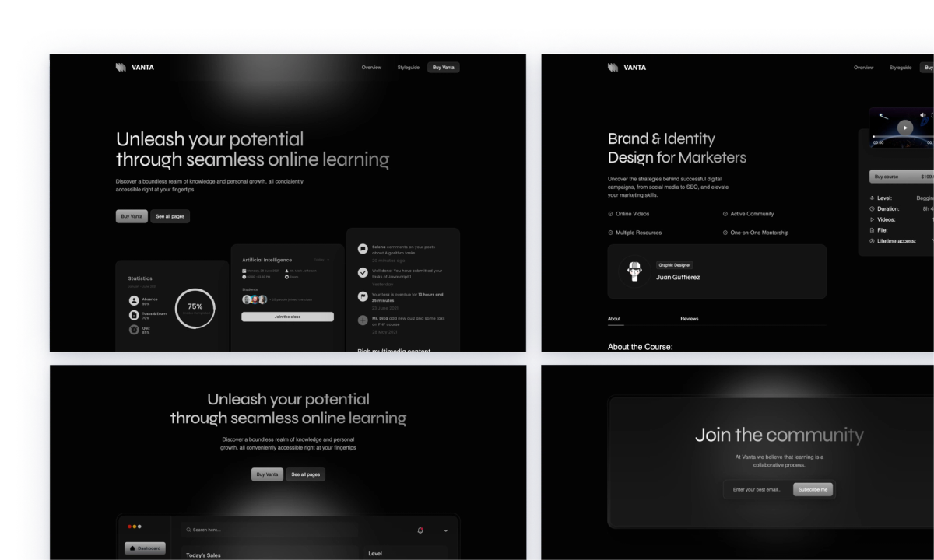
Task: Open Overview in the header above the Statistics hero
Action: pos(371,68)
